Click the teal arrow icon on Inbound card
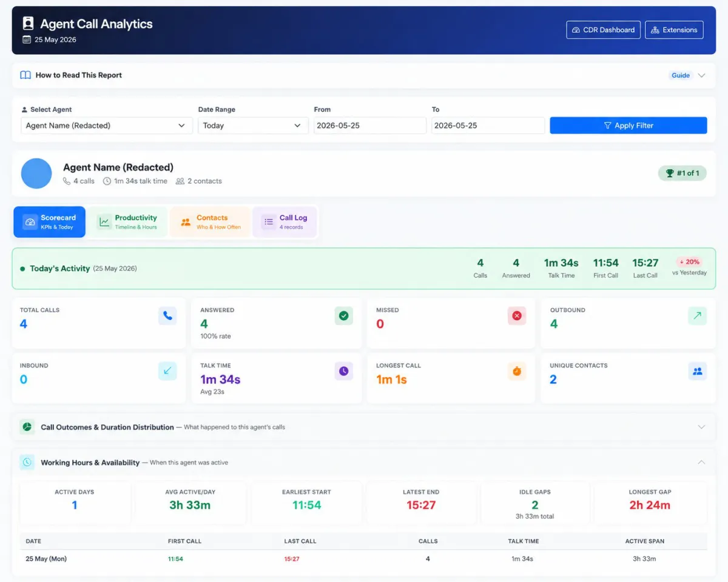 tap(167, 371)
